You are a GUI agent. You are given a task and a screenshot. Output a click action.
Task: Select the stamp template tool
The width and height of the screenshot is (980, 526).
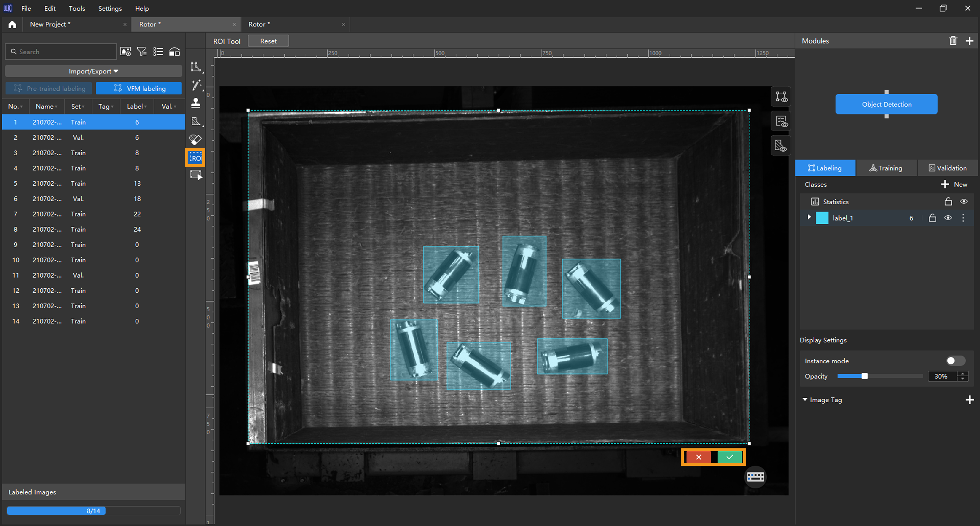196,103
